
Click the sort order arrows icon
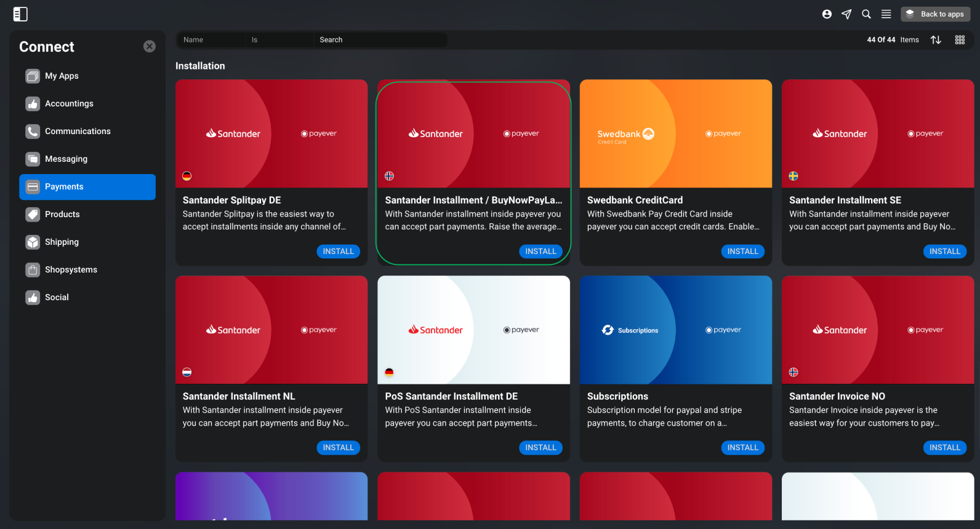(x=936, y=40)
